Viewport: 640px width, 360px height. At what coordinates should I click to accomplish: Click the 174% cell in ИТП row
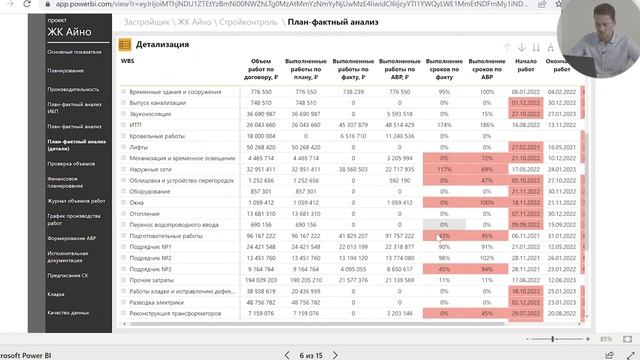coord(444,125)
